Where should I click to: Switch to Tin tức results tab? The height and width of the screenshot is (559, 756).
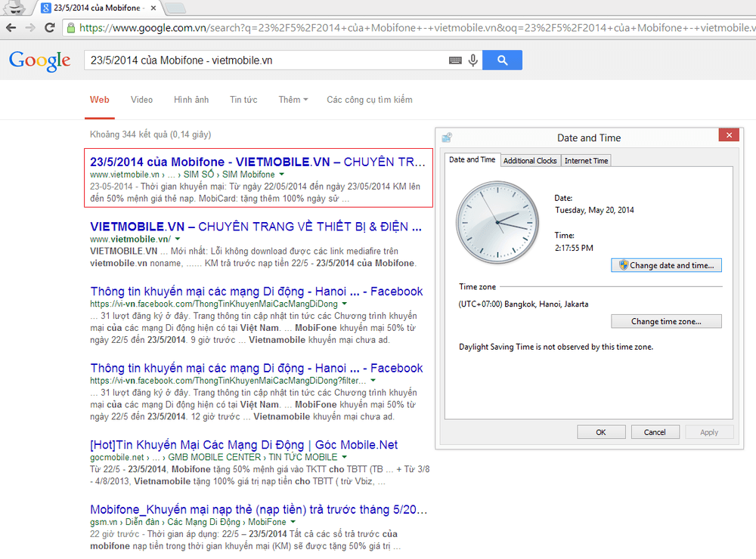click(243, 100)
